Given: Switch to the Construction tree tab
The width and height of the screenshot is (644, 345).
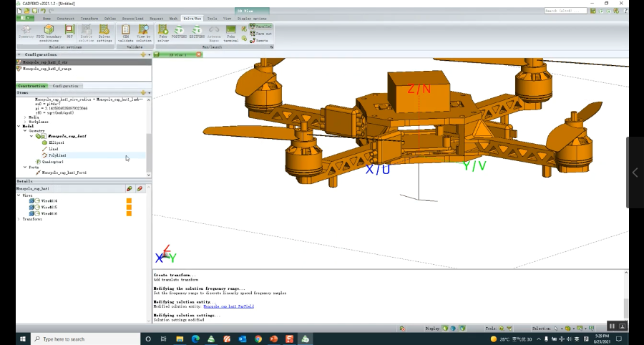Looking at the screenshot, I should (x=32, y=86).
